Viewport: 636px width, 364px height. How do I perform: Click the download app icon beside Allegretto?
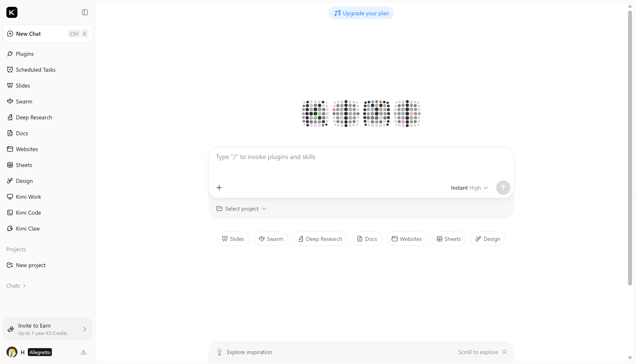pyautogui.click(x=83, y=352)
